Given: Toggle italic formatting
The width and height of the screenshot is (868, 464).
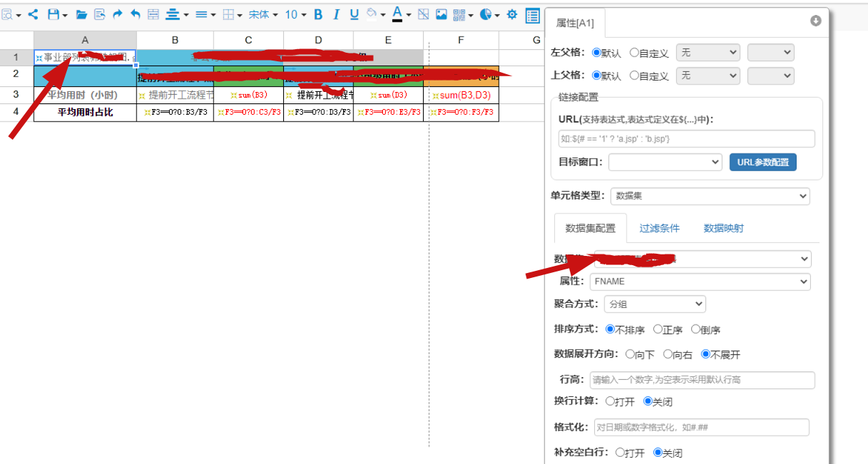Looking at the screenshot, I should click(x=336, y=14).
